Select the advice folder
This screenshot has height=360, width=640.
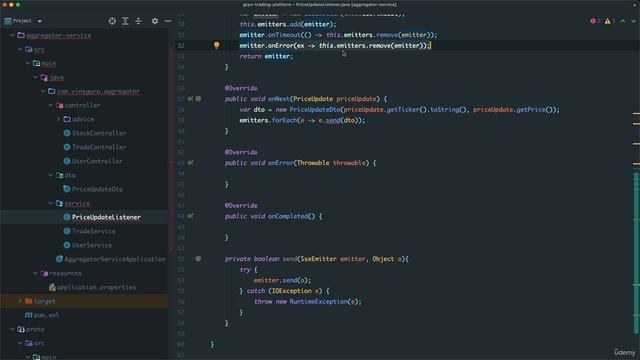pos(83,119)
